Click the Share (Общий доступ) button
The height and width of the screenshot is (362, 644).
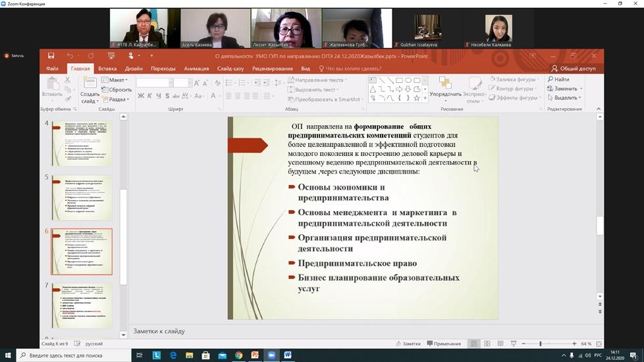pyautogui.click(x=574, y=68)
